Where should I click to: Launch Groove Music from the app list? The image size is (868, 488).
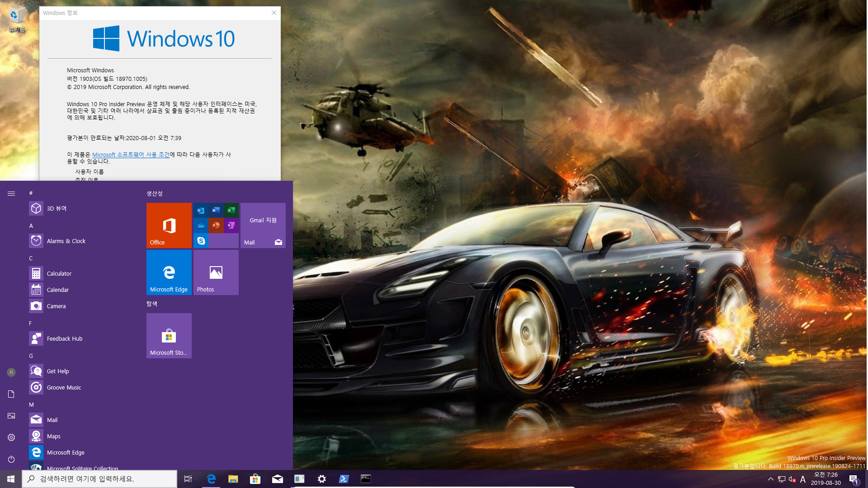81,387
